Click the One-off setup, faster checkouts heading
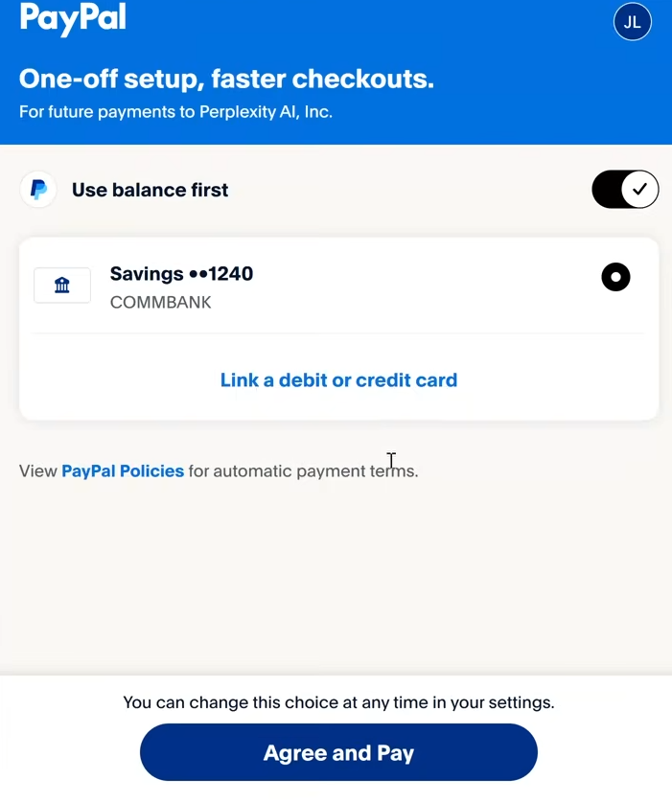672x803 pixels. click(x=226, y=79)
